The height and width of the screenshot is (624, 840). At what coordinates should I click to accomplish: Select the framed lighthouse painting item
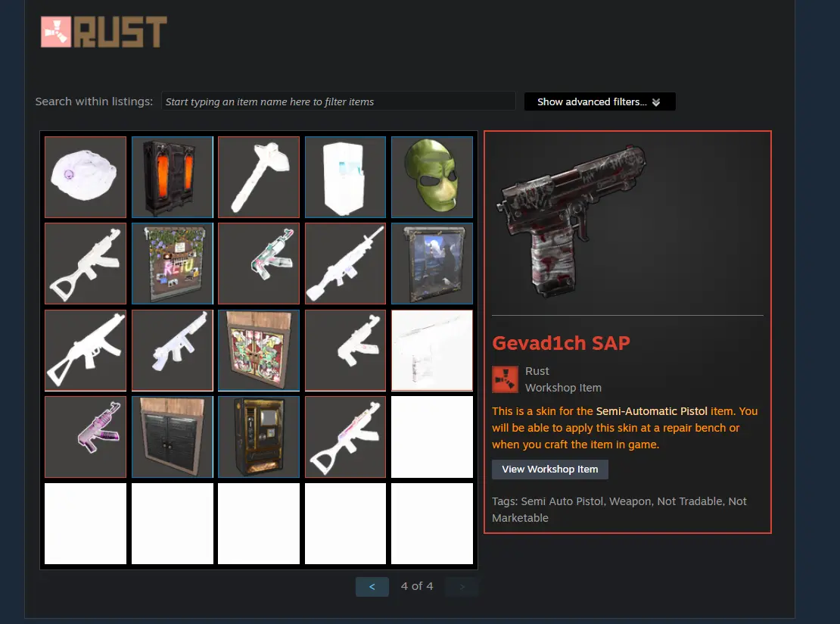tap(432, 264)
